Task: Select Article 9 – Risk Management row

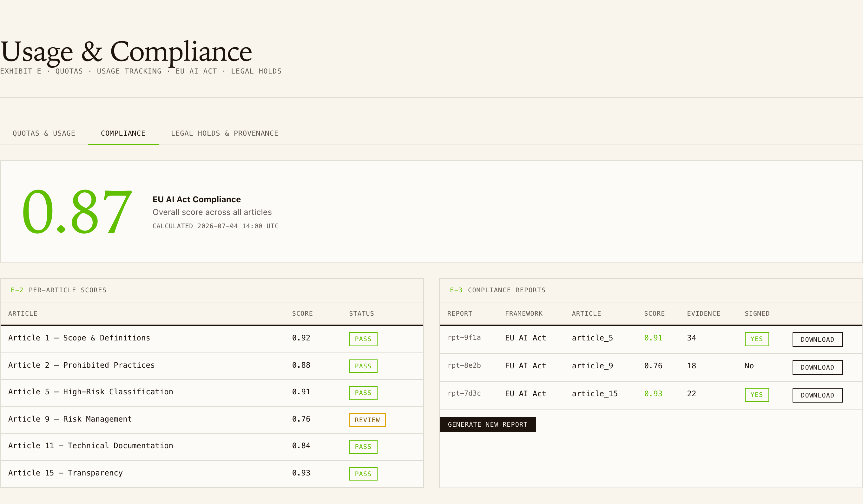Action: (212, 420)
